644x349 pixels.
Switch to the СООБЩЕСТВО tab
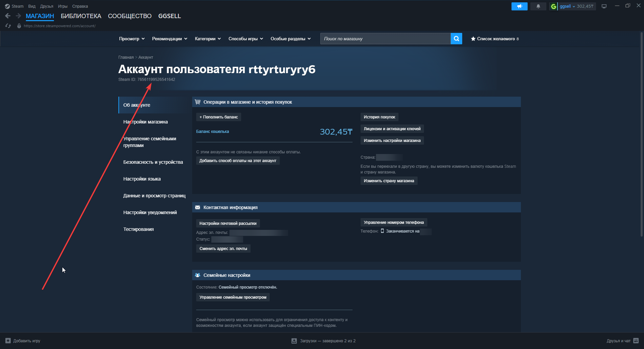pyautogui.click(x=130, y=16)
